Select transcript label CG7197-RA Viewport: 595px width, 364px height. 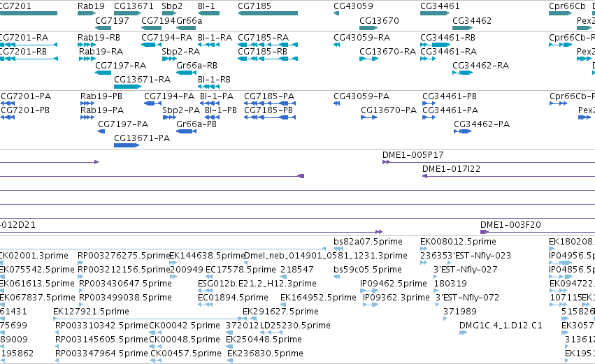tap(120, 66)
